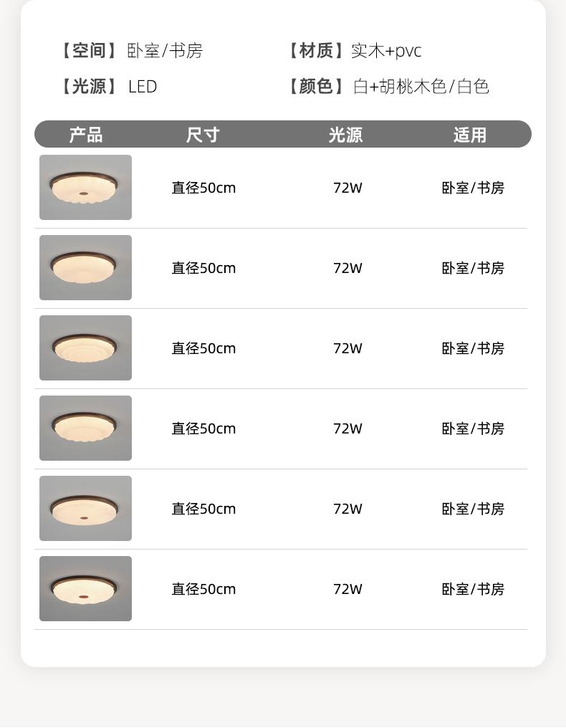566x728 pixels.
Task: Select the third row lamp image
Action: [85, 348]
